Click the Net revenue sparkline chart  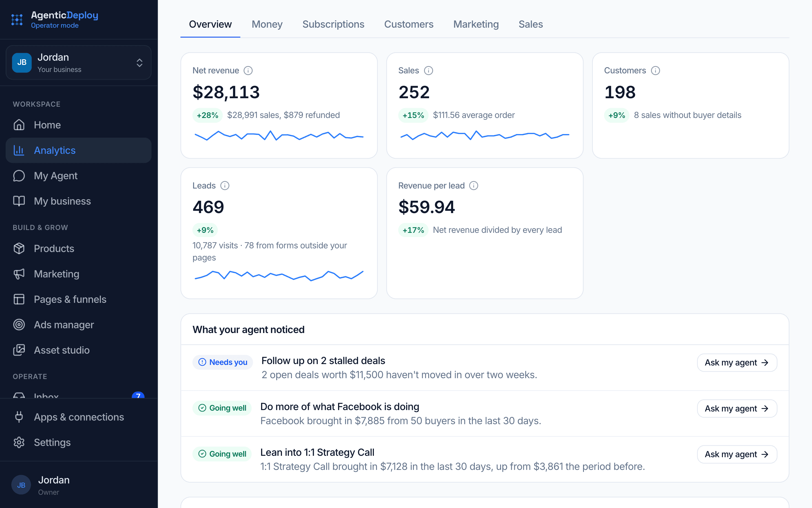[279, 135]
